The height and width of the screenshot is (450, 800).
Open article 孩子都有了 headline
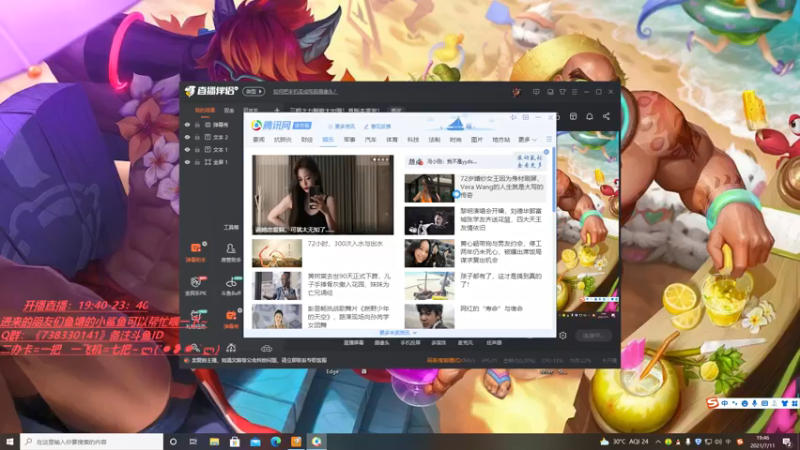501,280
